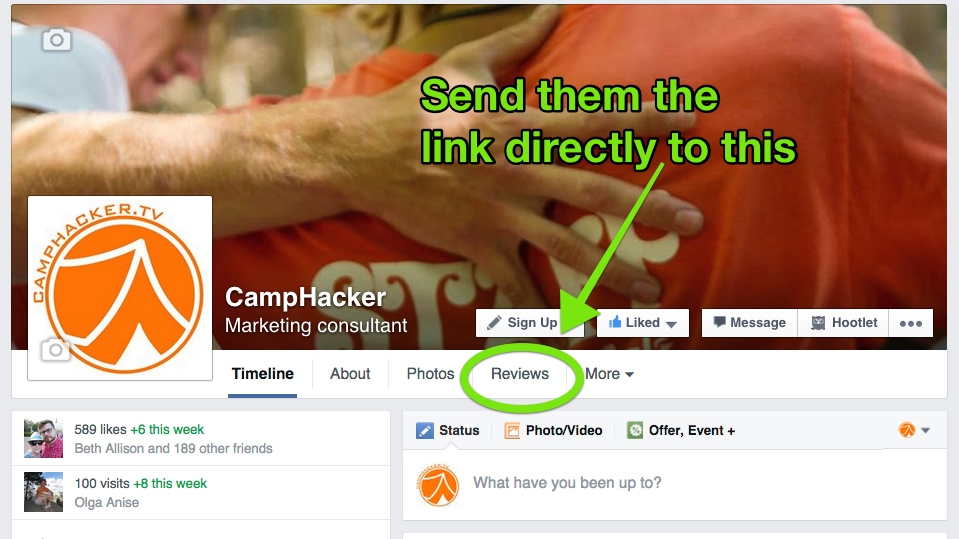The width and height of the screenshot is (959, 539).
Task: Select the Offer, Event + option
Action: point(681,431)
